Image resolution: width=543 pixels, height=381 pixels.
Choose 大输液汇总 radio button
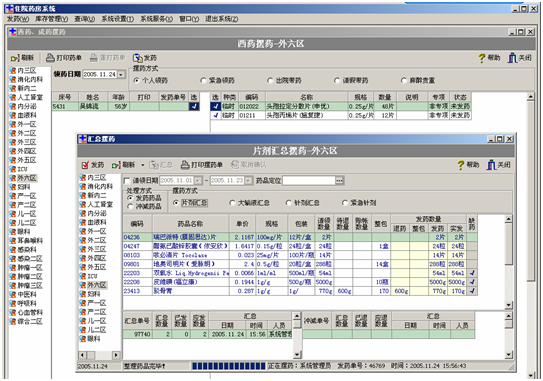(x=232, y=203)
